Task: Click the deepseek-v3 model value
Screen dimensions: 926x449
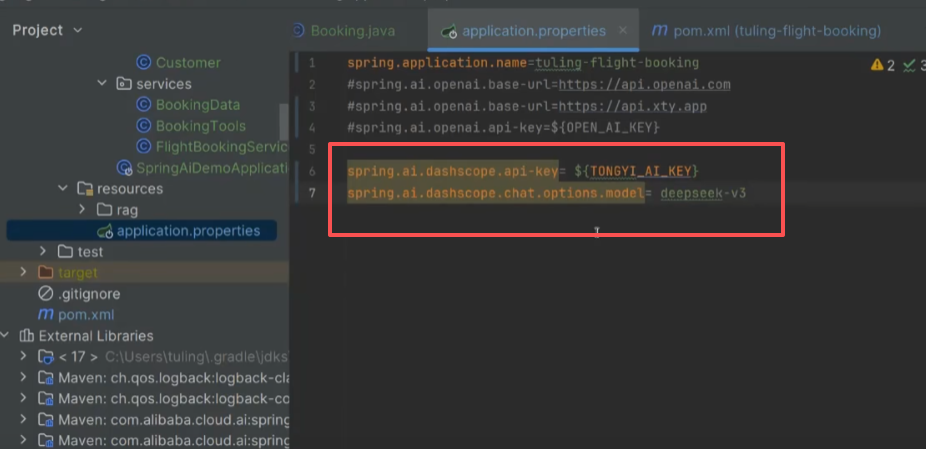Action: point(703,193)
